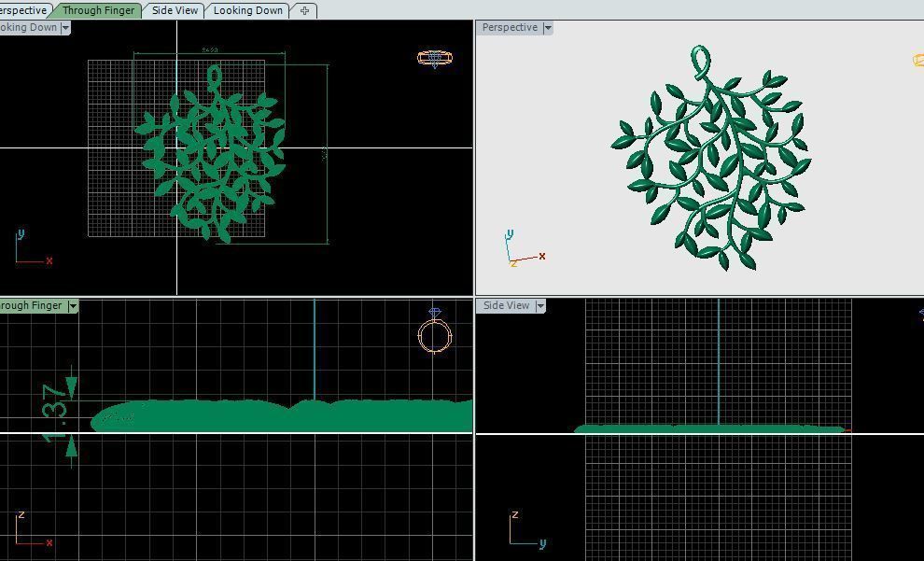This screenshot has height=561, width=924.
Task: Switch to the Through Finger tab
Action: click(98, 10)
